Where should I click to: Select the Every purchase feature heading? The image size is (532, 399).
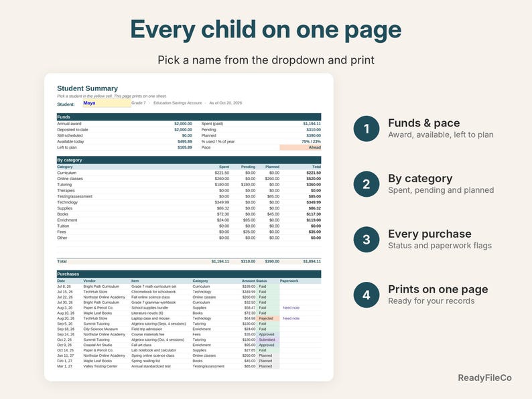tap(429, 234)
